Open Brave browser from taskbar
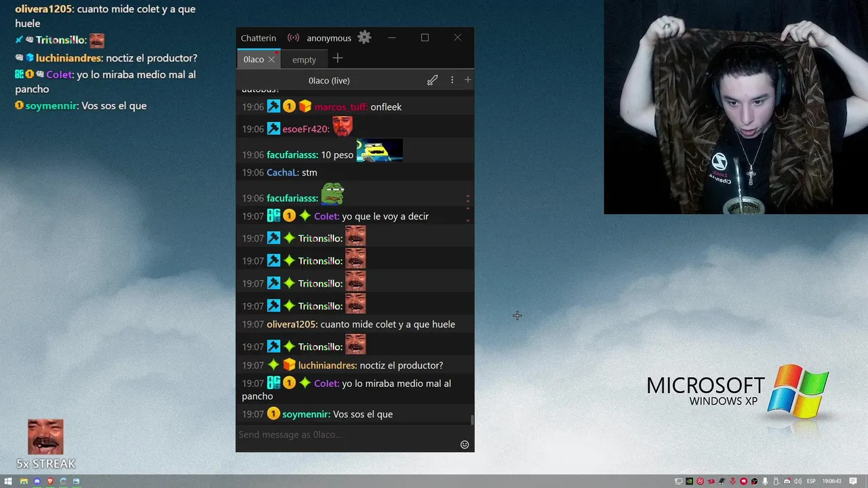868x488 pixels. click(x=50, y=481)
